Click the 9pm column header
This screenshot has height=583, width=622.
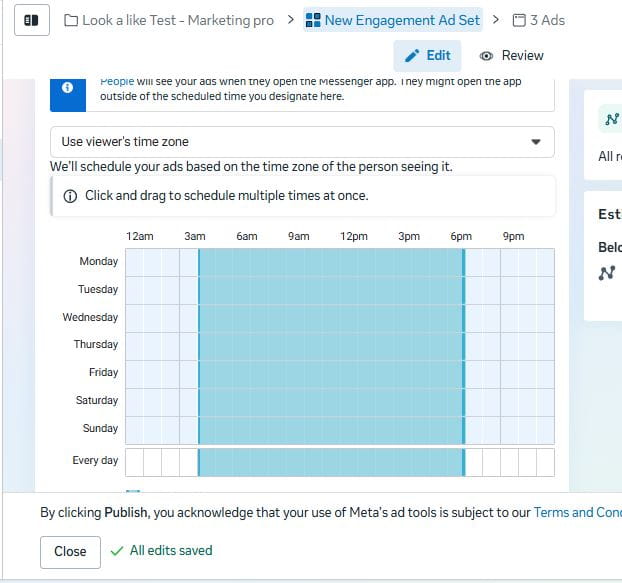point(513,236)
